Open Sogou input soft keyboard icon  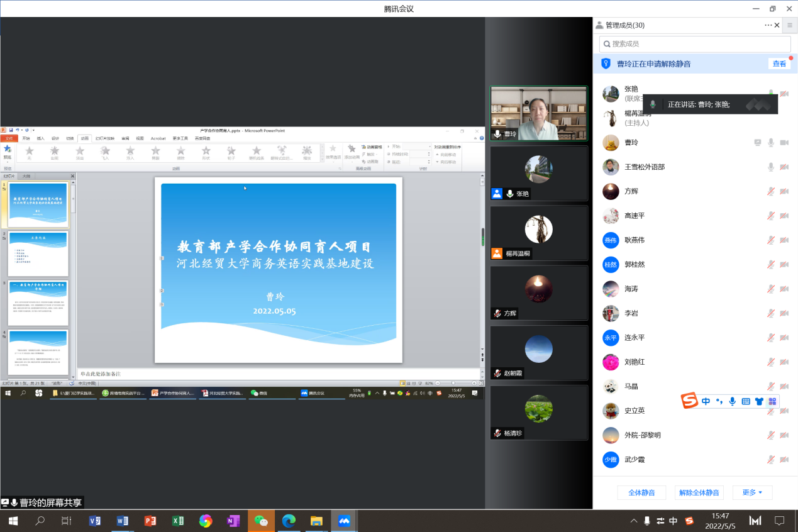pos(746,401)
